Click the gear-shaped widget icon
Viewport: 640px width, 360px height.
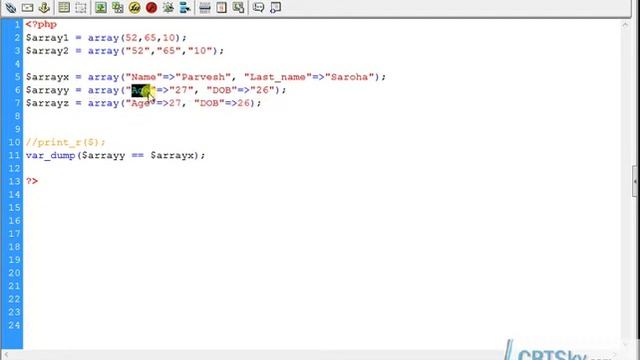[x=168, y=7]
